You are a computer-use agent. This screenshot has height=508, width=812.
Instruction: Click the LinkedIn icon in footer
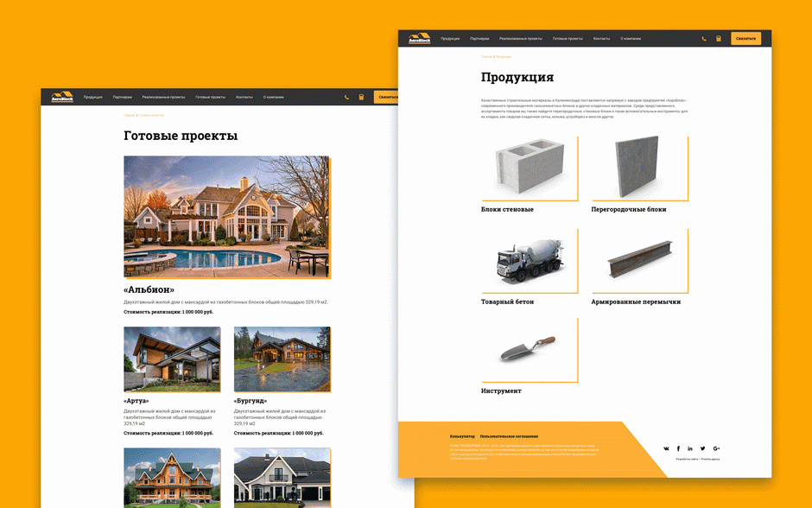click(690, 448)
